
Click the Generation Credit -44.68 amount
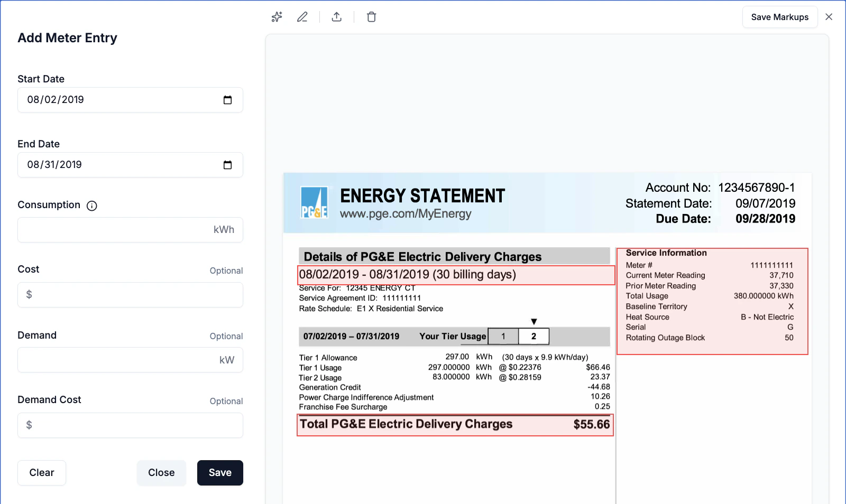click(599, 387)
